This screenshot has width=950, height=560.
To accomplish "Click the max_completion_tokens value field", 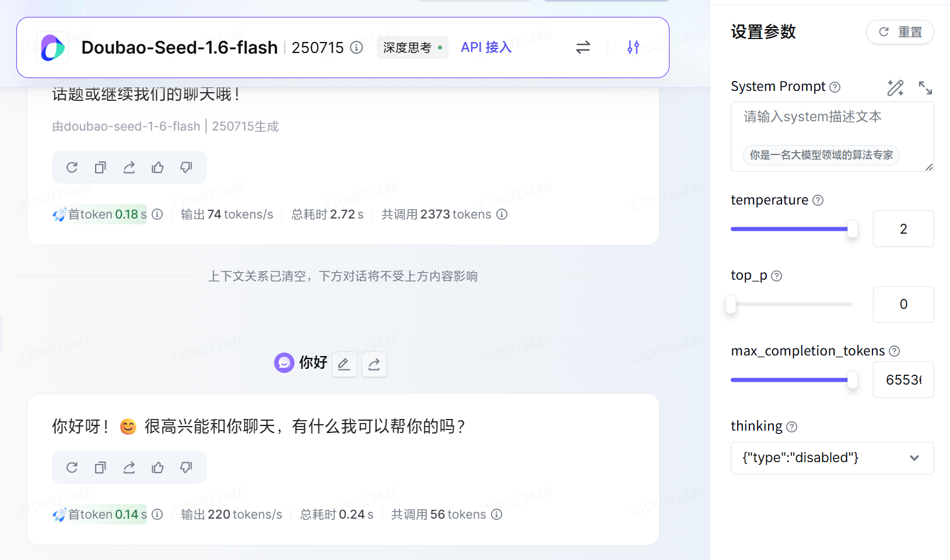I will coord(903,380).
